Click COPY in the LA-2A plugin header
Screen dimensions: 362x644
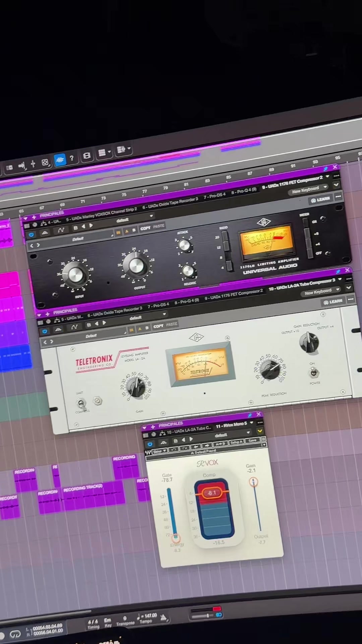[x=158, y=326]
